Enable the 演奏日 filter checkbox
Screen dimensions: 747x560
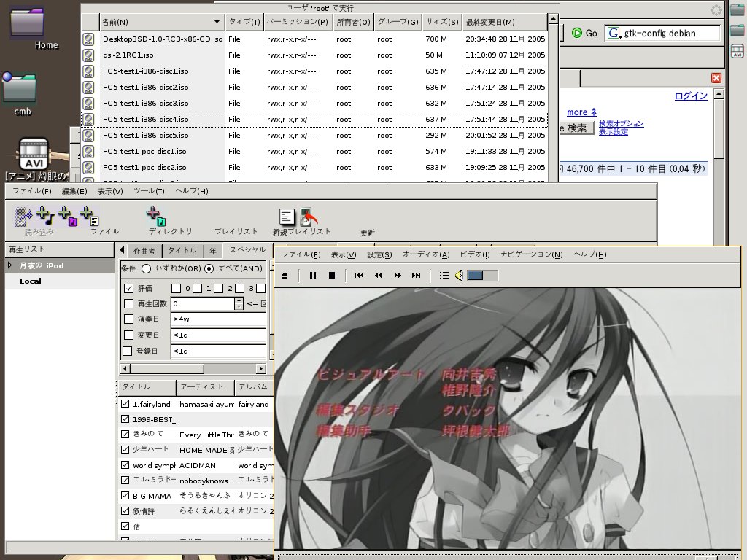128,319
